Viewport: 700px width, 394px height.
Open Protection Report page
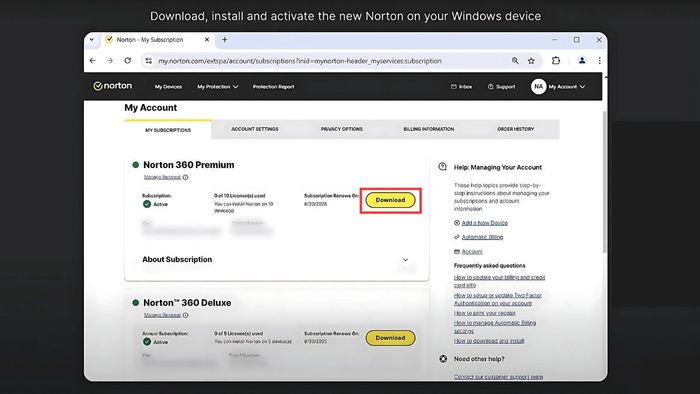click(x=273, y=87)
